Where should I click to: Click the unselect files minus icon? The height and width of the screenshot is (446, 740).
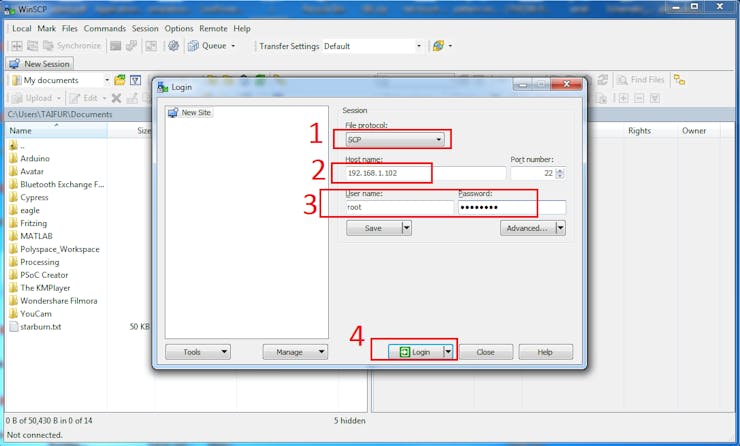[x=639, y=98]
